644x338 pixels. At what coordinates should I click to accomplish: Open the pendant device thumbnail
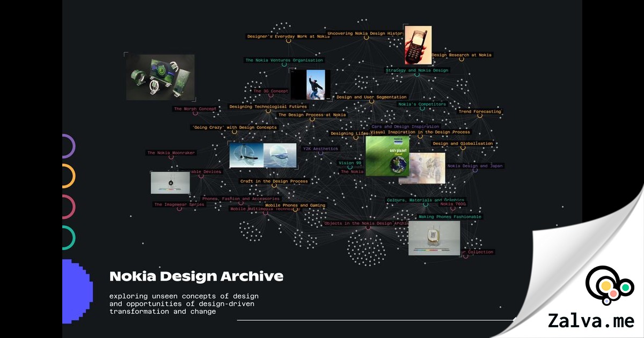[x=170, y=183]
